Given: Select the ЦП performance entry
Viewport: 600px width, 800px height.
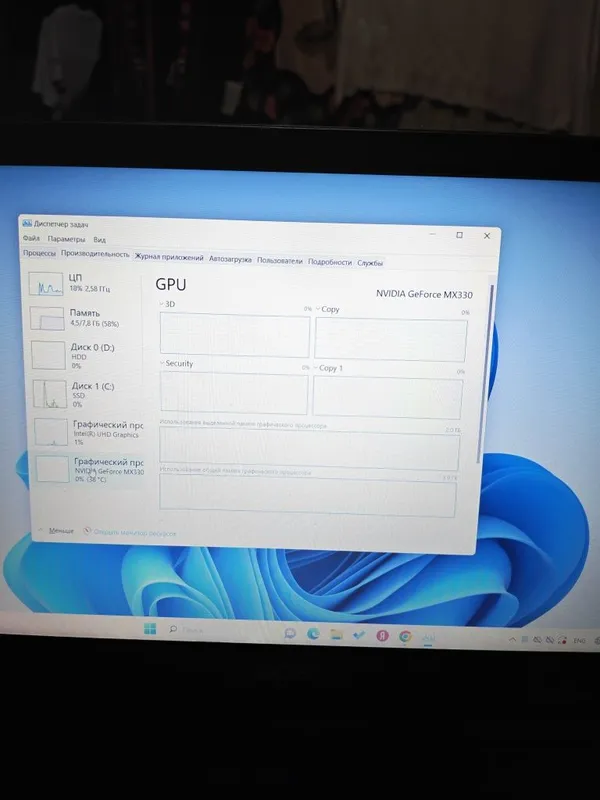Looking at the screenshot, I should coord(84,284).
